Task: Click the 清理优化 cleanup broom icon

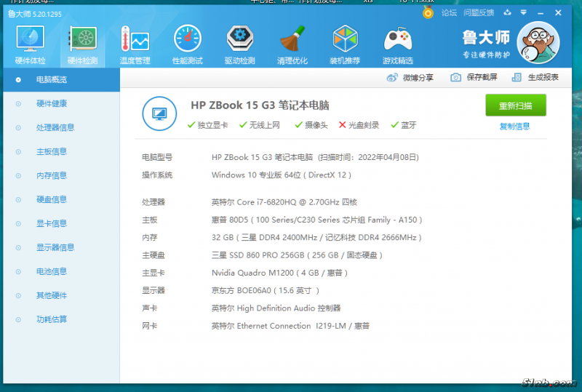Action: [x=292, y=43]
